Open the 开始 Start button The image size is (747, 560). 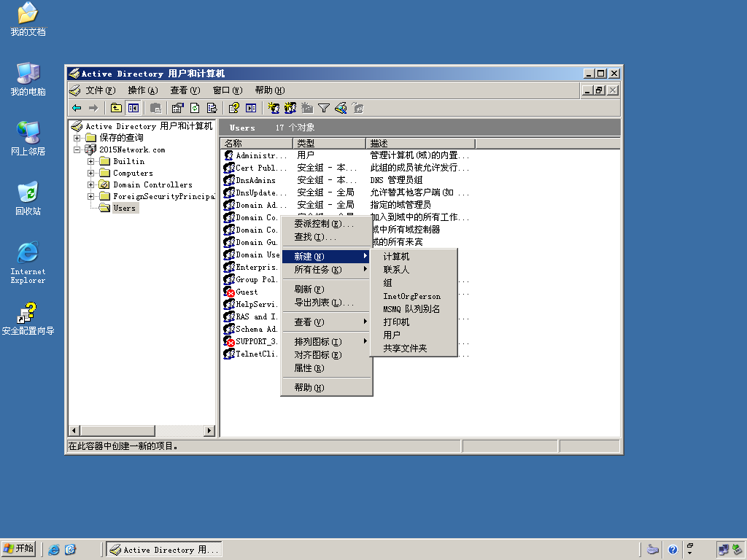pos(19,549)
